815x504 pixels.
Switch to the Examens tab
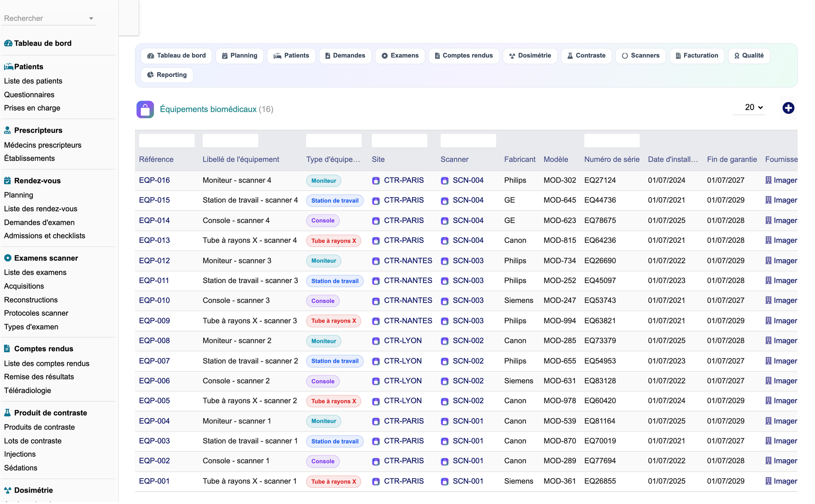400,56
